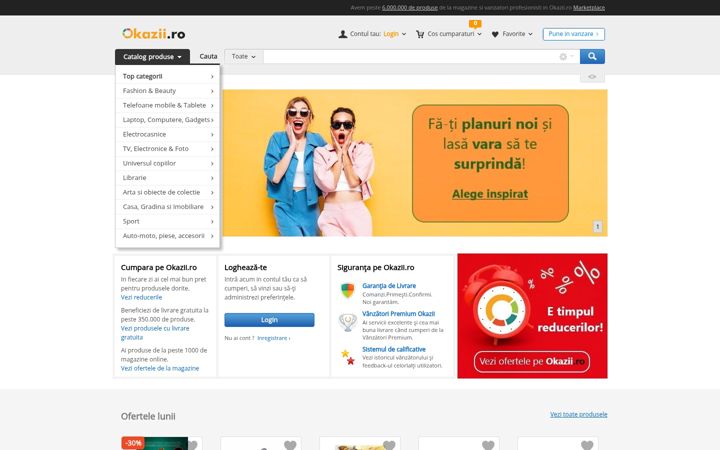Click the Ofertele lunii heading
The image size is (720, 450).
pyautogui.click(x=148, y=416)
